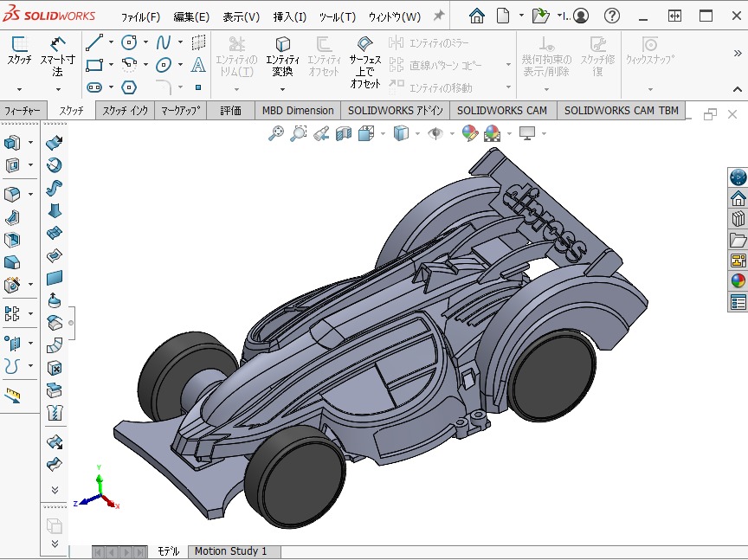The width and height of the screenshot is (748, 560).
Task: Click the Zoom to Area magnifier icon
Action: (x=298, y=133)
